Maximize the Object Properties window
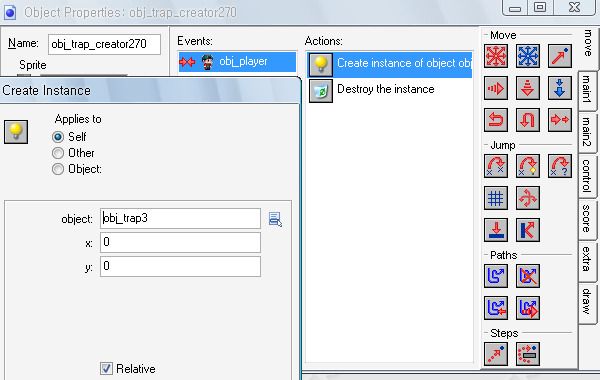Viewport: 600px width, 380px height. click(540, 7)
